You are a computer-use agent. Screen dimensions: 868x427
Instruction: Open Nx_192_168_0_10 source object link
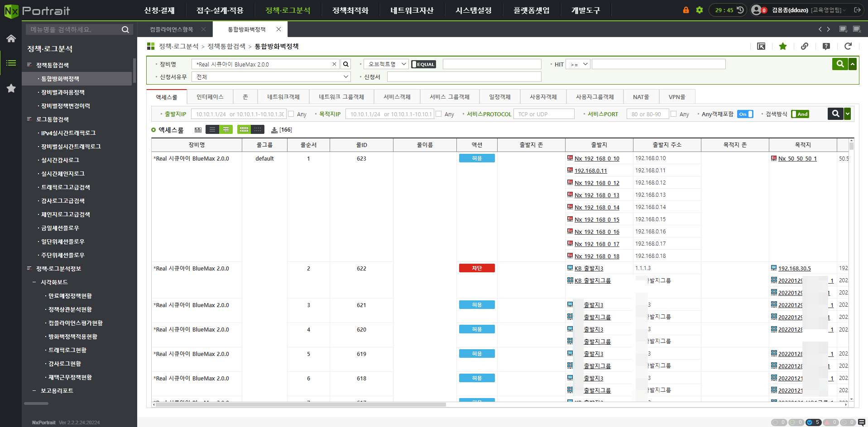coord(597,159)
